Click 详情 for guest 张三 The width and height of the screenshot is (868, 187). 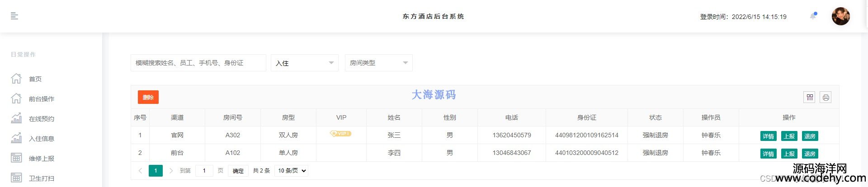[x=768, y=136]
